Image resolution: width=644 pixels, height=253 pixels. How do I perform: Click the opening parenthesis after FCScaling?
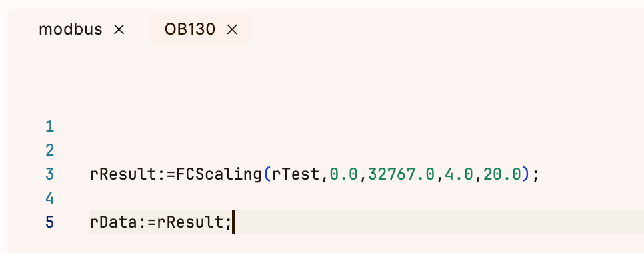point(267,174)
